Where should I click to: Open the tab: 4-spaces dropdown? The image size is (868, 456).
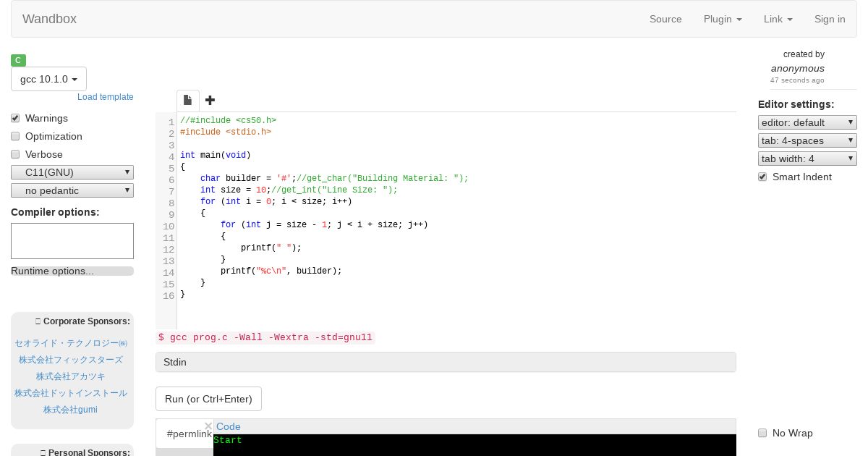[x=807, y=140]
